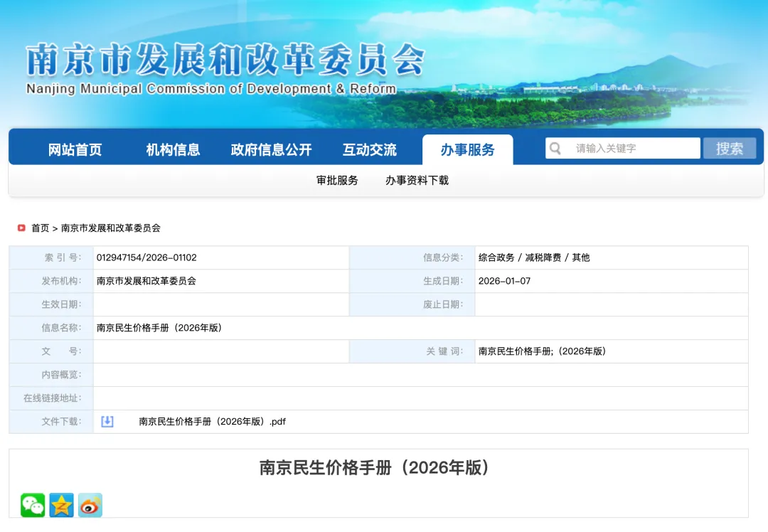The image size is (768, 532).
Task: Open the 互动交流 nav tab
Action: click(369, 149)
